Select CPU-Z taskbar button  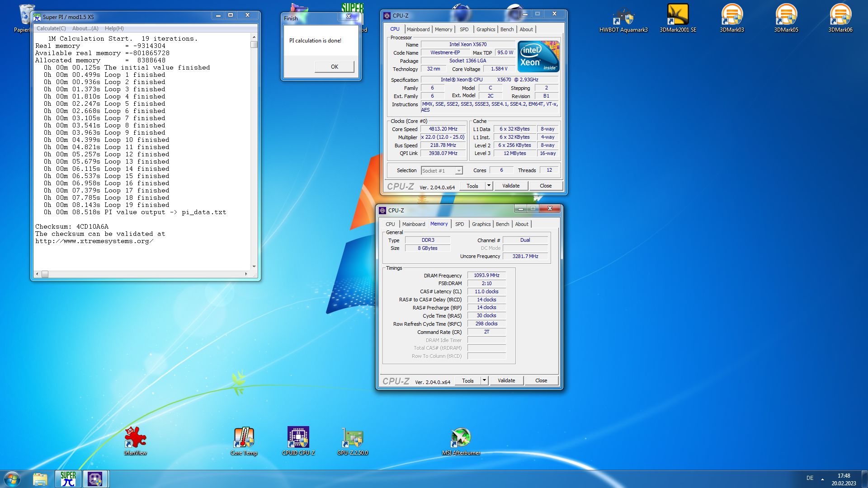(x=95, y=479)
